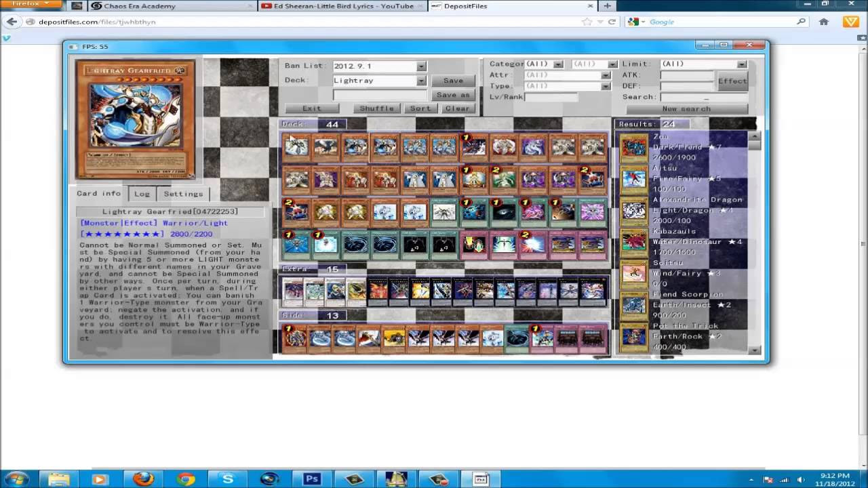Click the volume icon in system tray
The height and width of the screenshot is (488, 868).
click(x=801, y=480)
